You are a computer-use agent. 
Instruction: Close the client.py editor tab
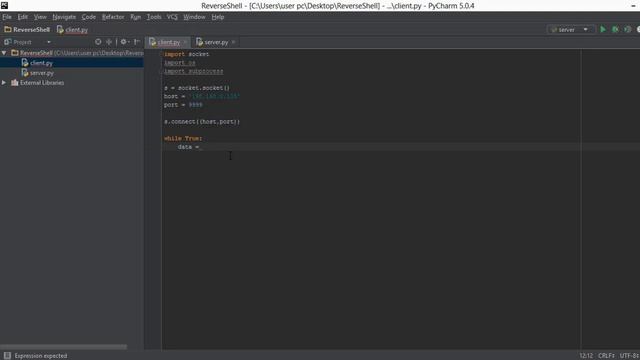pos(185,42)
